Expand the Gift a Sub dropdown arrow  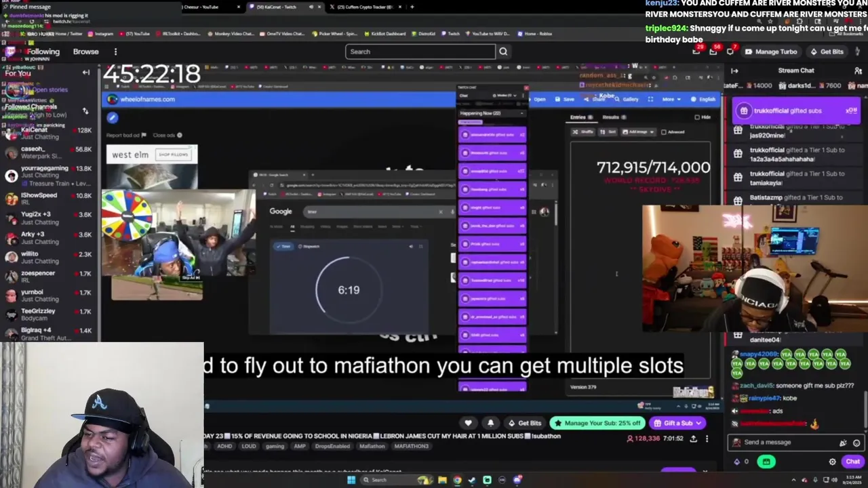click(699, 423)
